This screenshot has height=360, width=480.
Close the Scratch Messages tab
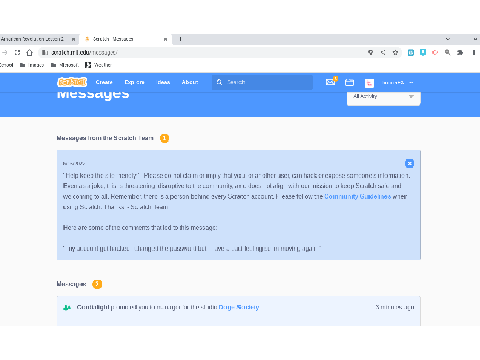165,39
